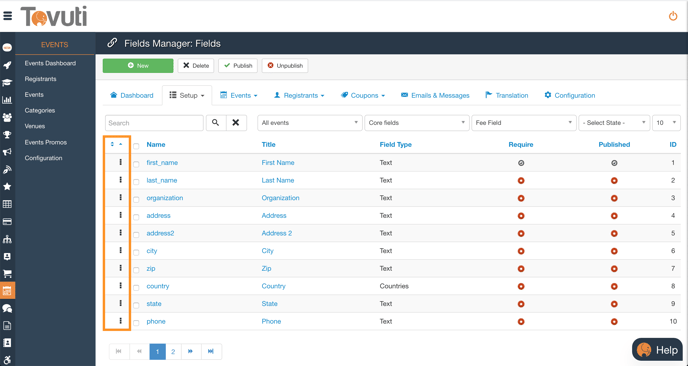Click the reorder handle for zip row
The image size is (688, 366).
(120, 268)
